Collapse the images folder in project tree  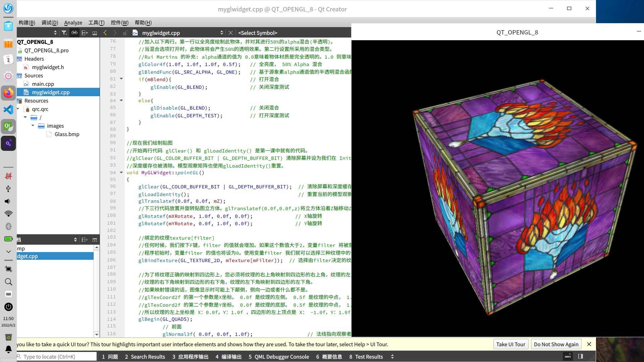tap(33, 126)
